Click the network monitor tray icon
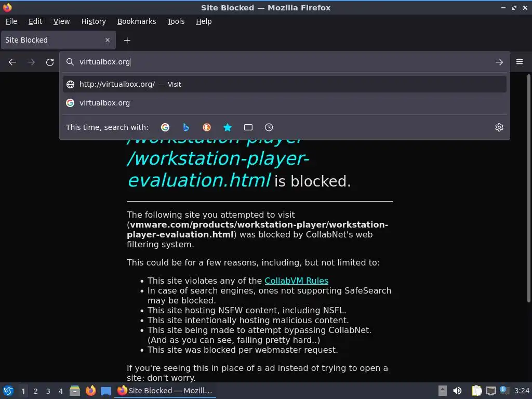Viewport: 532px width, 399px height. (490, 391)
